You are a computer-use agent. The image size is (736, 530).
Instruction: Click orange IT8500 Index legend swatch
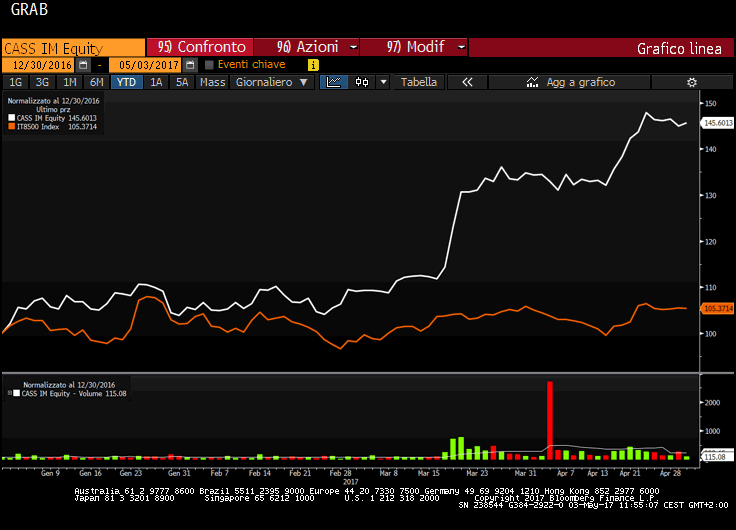coord(11,127)
